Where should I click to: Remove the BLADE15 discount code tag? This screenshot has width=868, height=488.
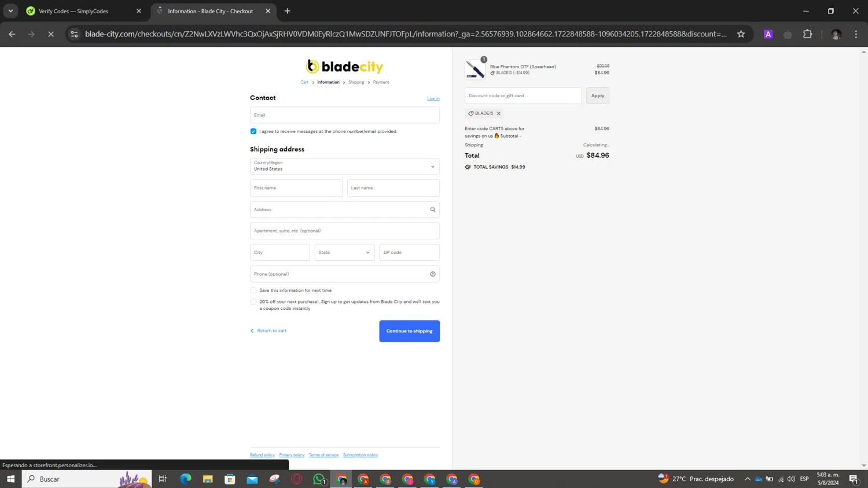tap(498, 113)
